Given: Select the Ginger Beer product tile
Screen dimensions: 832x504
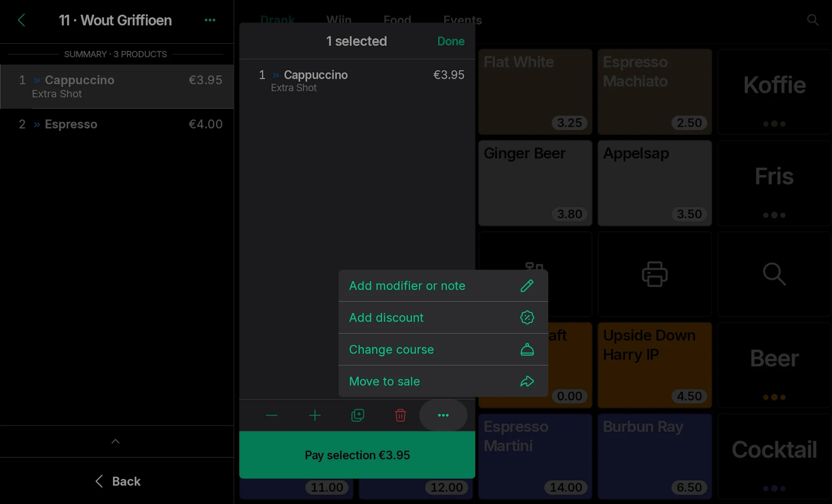Looking at the screenshot, I should [535, 183].
